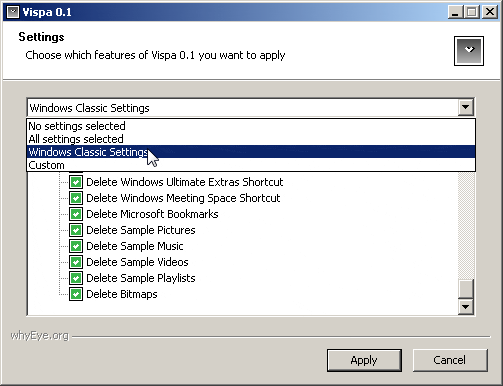The width and height of the screenshot is (503, 386).
Task: Toggle Delete Sample Pictures checkbox
Action: [76, 230]
